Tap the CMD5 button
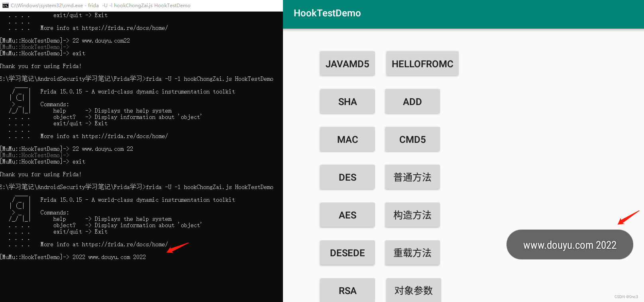Image resolution: width=644 pixels, height=302 pixels. coord(412,139)
